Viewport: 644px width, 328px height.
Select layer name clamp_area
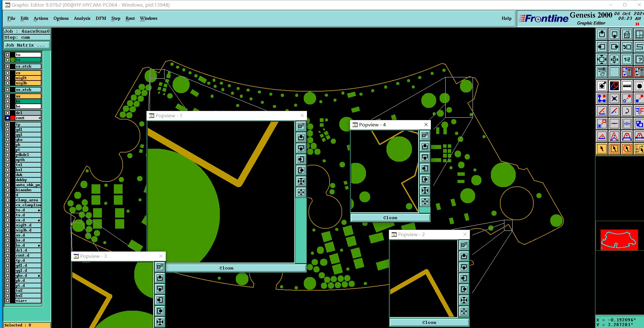pyautogui.click(x=28, y=200)
